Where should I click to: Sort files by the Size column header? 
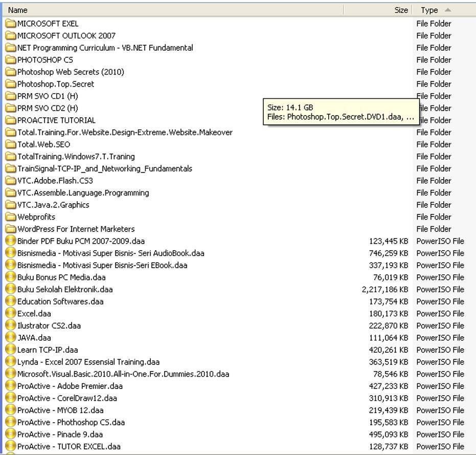tap(378, 10)
